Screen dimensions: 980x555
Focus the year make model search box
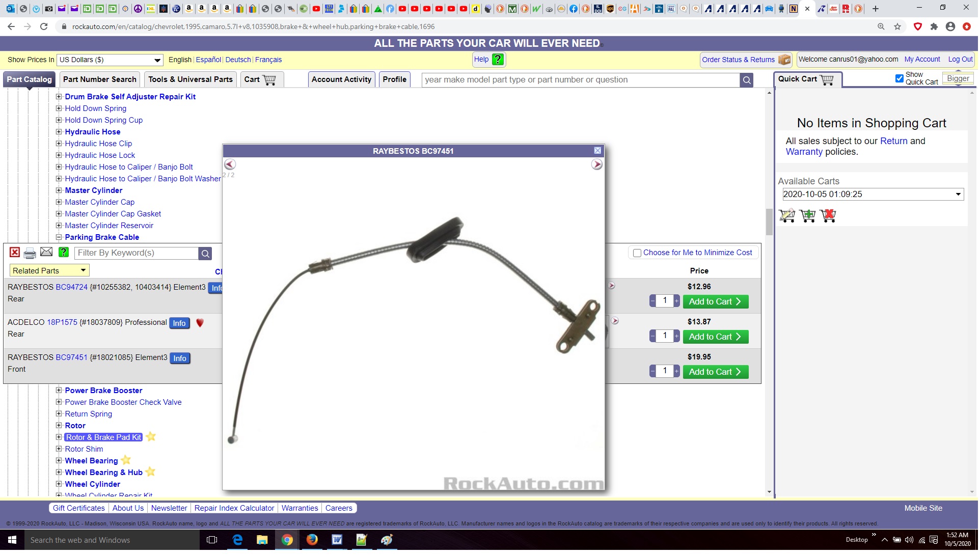coord(582,80)
